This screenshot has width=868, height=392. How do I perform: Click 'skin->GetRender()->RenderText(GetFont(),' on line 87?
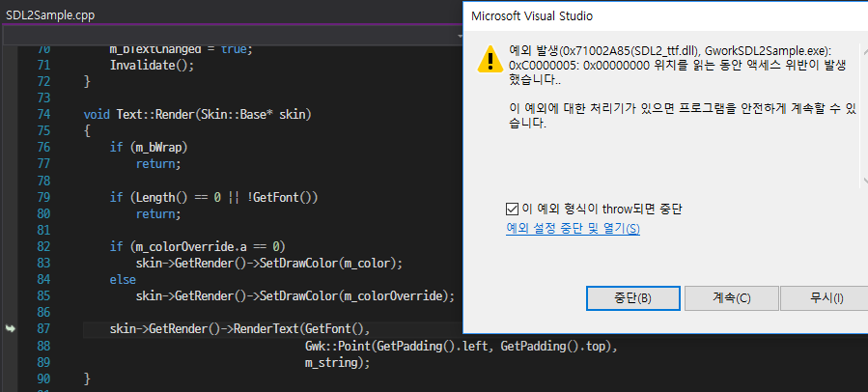tap(239, 329)
